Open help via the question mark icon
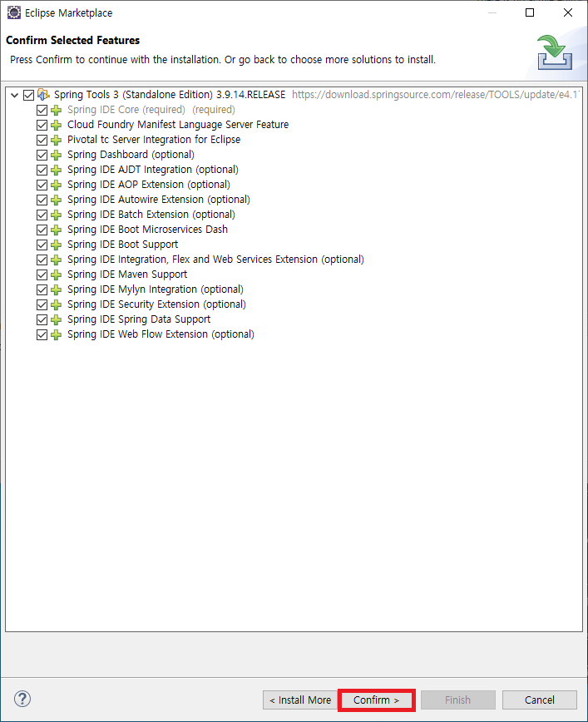Viewport: 588px width, 722px height. tap(22, 699)
